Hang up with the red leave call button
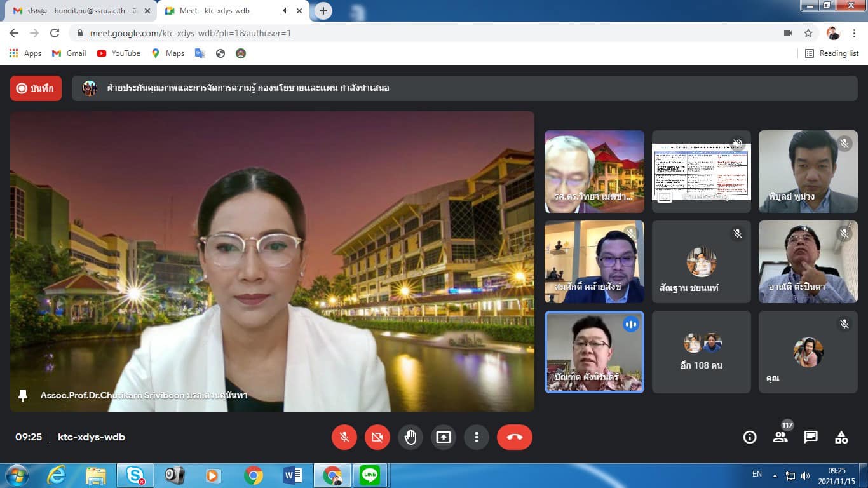Viewport: 868px width, 488px height. pos(514,437)
